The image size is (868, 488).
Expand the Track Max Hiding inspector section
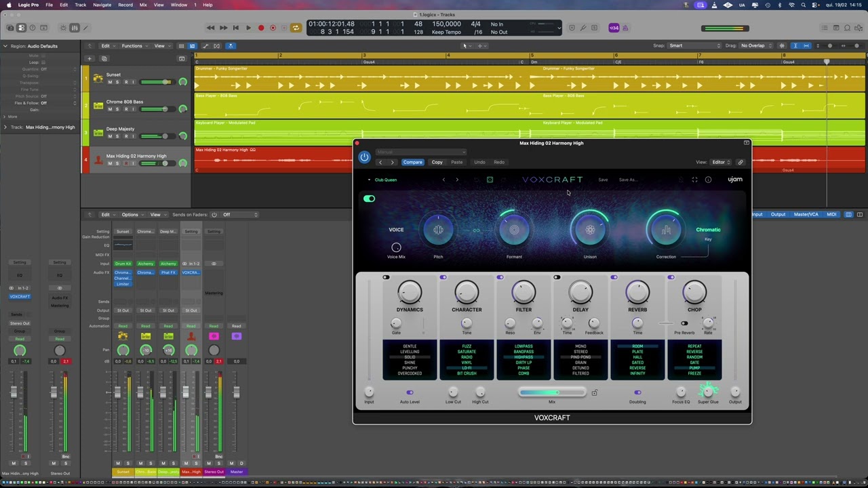[x=5, y=127]
